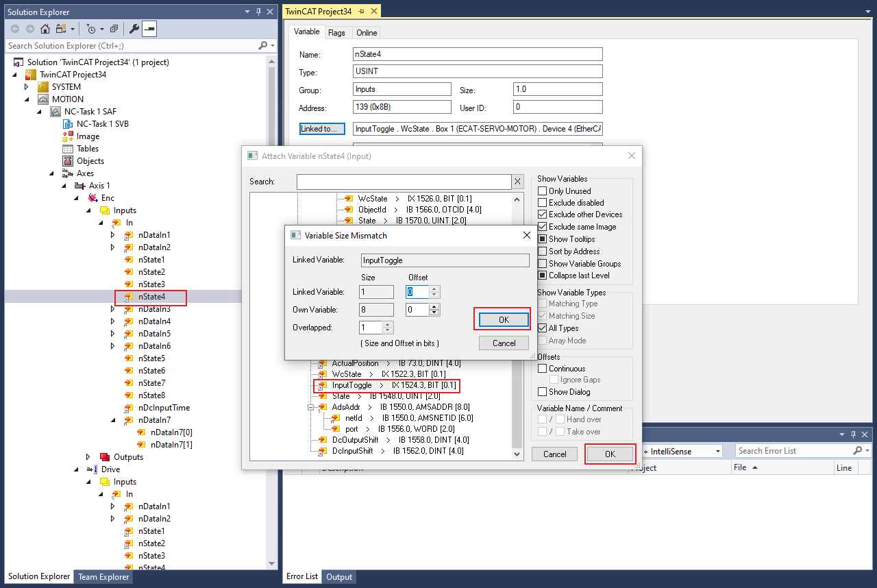Click the Image node icon
Image resolution: width=877 pixels, height=588 pixels.
(x=68, y=136)
